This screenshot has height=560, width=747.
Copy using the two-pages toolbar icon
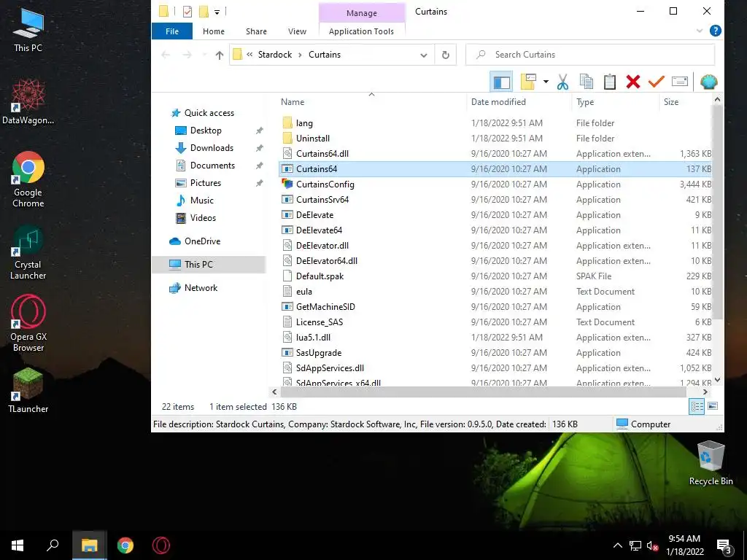(x=587, y=82)
